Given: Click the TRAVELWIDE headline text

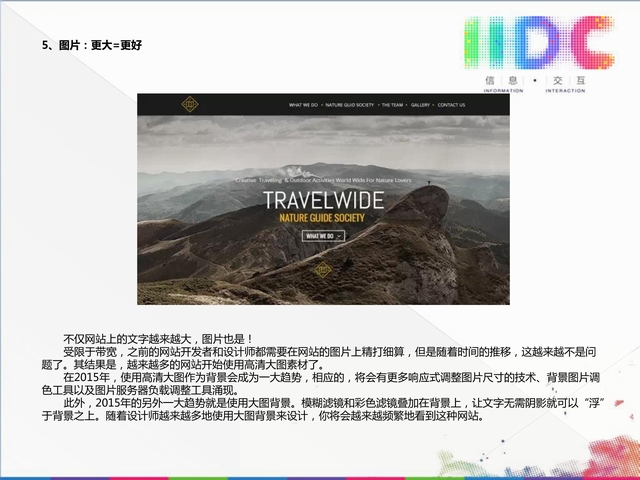Looking at the screenshot, I should point(323,200).
